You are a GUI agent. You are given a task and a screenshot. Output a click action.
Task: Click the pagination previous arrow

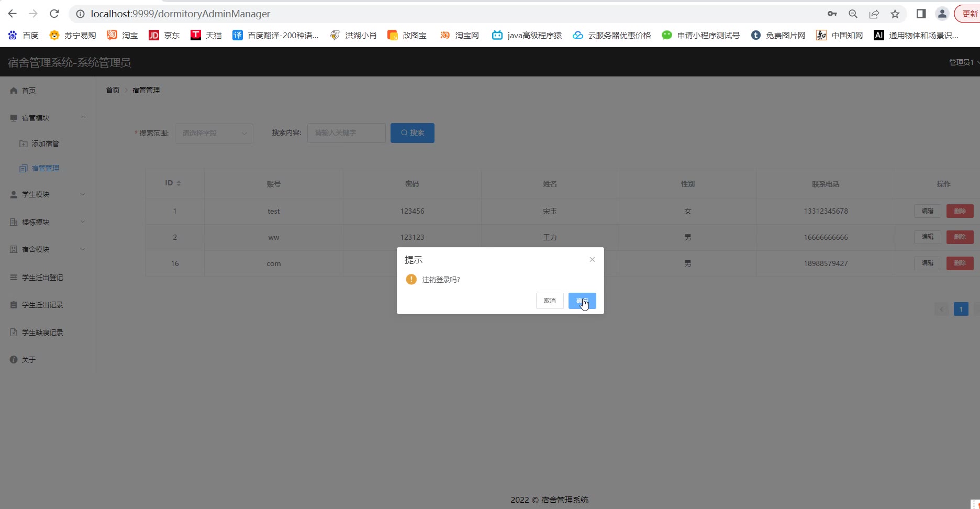(x=941, y=309)
